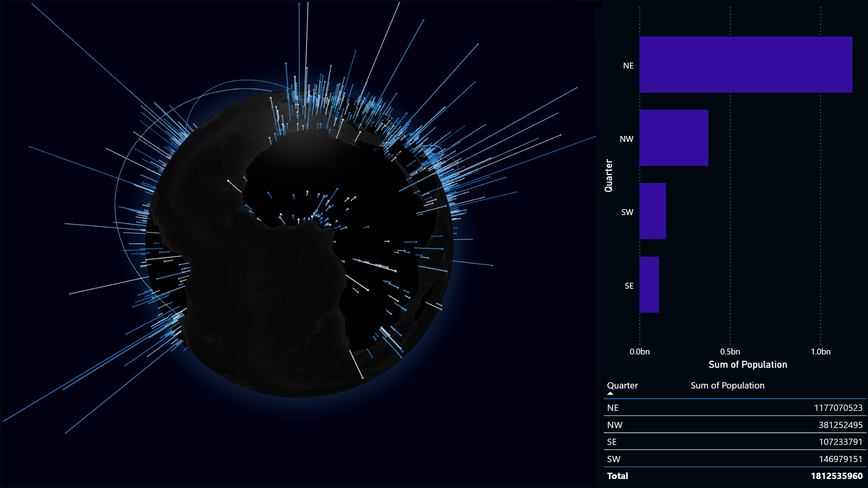Image resolution: width=868 pixels, height=488 pixels.
Task: Select the NW bar in the chart
Action: pos(674,138)
